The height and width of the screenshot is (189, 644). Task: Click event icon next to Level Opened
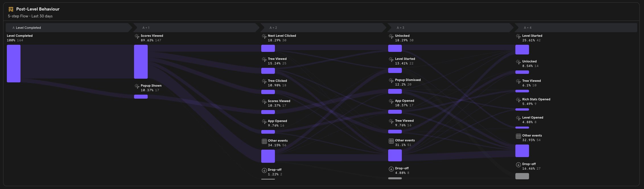(x=519, y=118)
